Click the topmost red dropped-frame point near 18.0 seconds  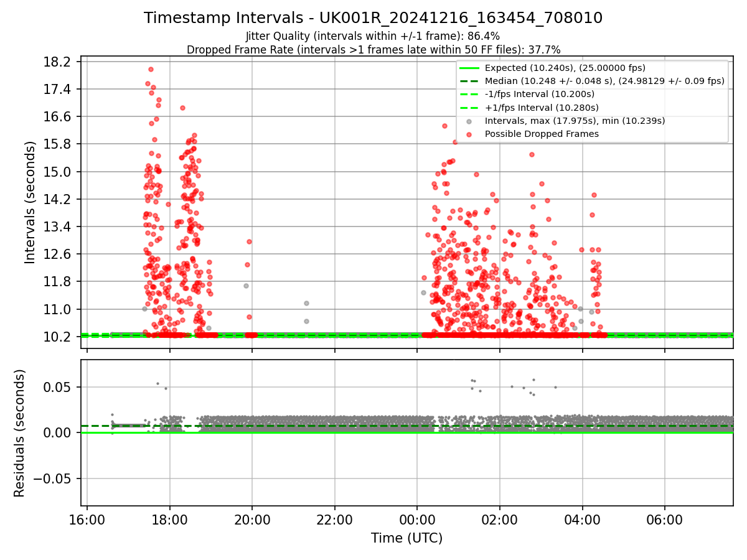[151, 69]
